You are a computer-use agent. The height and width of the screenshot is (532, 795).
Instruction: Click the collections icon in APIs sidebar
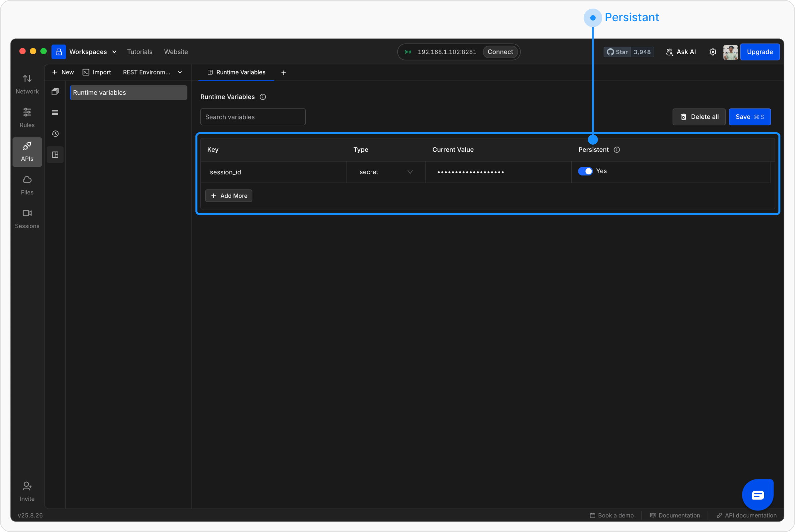pos(55,92)
